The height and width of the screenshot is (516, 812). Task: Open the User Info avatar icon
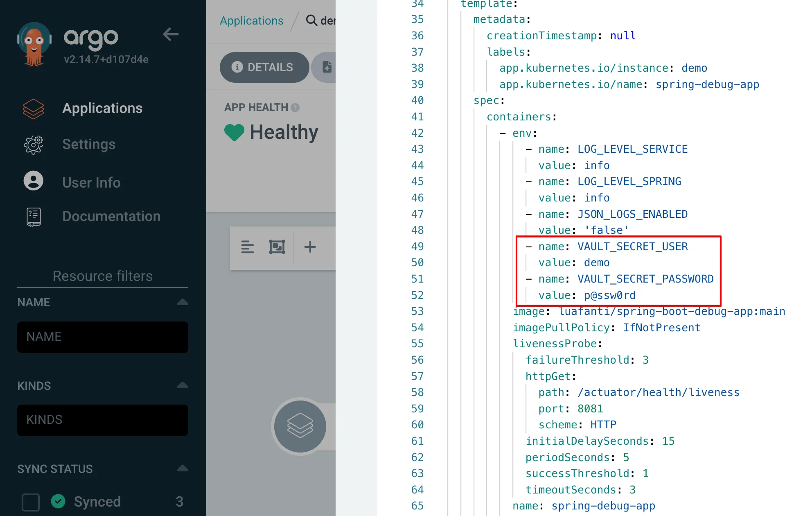point(33,181)
